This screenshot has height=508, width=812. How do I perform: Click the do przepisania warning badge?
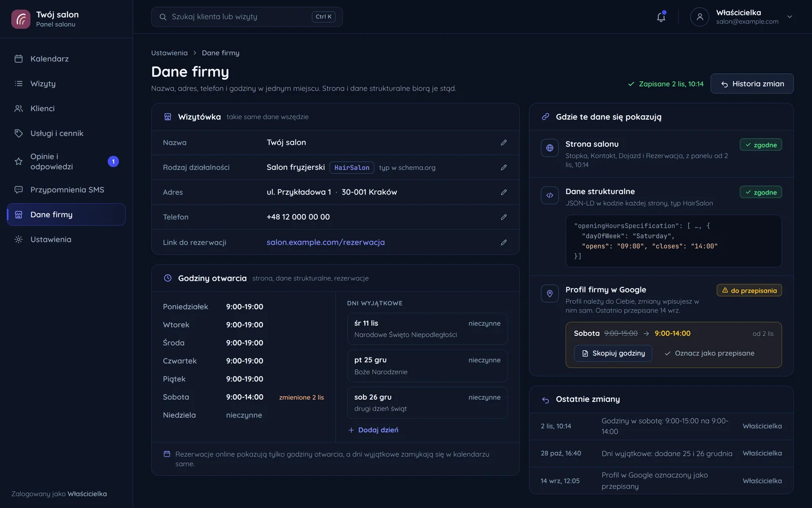[749, 291]
